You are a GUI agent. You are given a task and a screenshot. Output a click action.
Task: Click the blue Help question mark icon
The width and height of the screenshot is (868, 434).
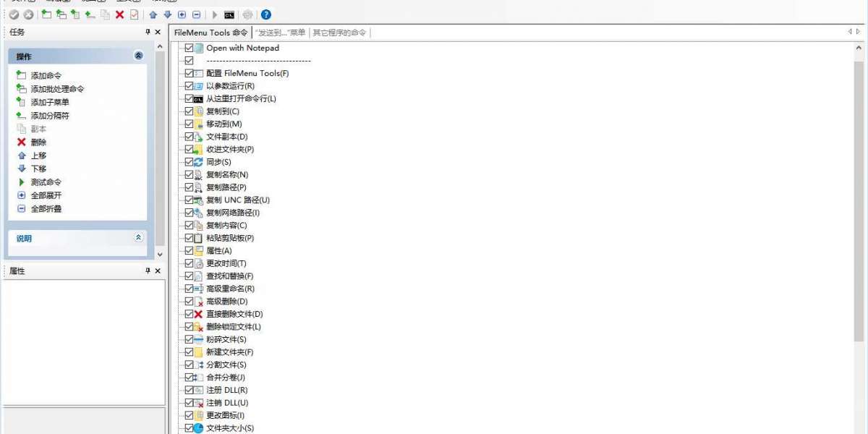(266, 14)
